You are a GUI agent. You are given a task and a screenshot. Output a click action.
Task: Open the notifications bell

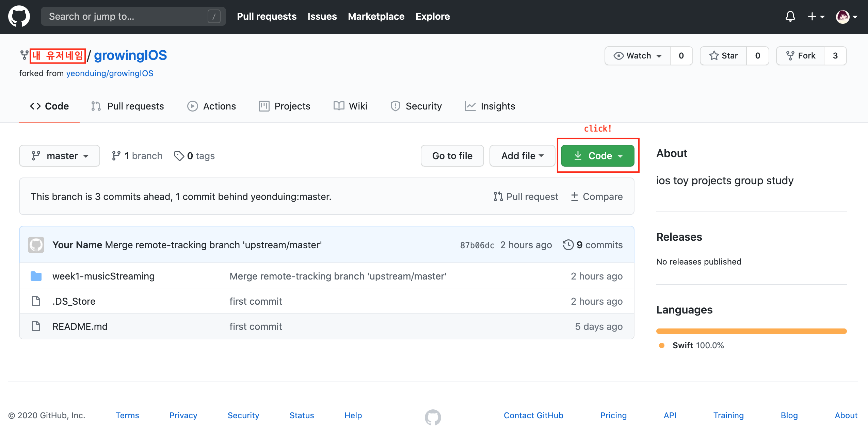point(790,16)
